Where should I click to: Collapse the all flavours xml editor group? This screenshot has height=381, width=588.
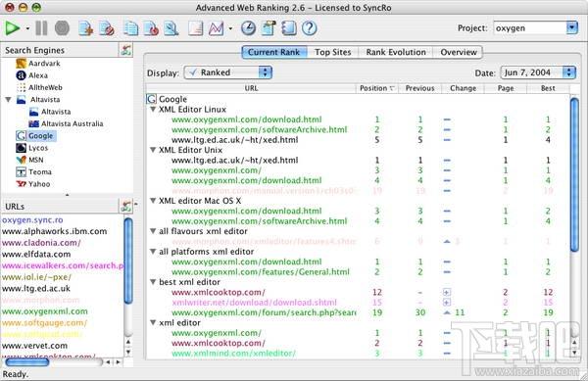153,231
